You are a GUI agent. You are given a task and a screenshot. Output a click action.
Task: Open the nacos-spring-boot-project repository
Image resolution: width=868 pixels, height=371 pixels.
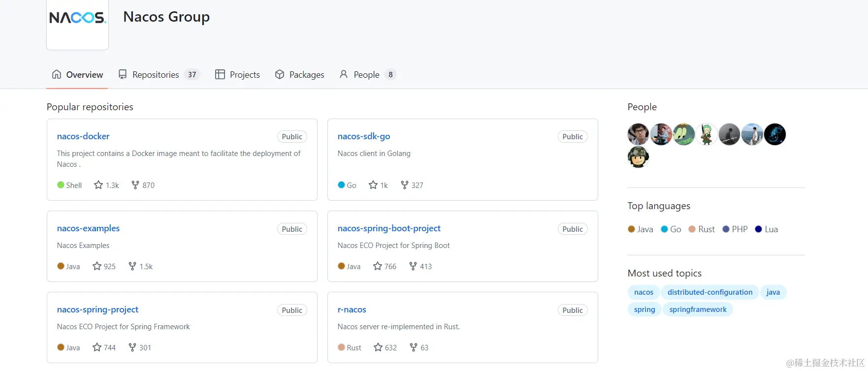click(x=389, y=228)
